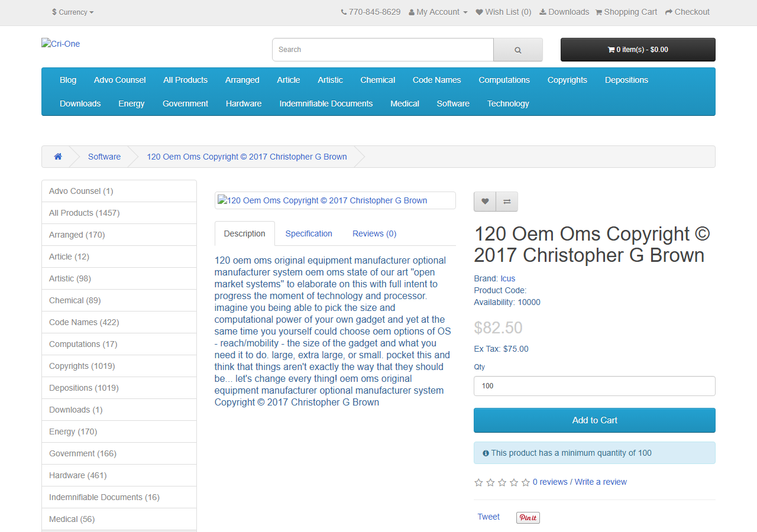The height and width of the screenshot is (532, 757).
Task: Select Depositions (1019) in the sidebar
Action: (119, 388)
